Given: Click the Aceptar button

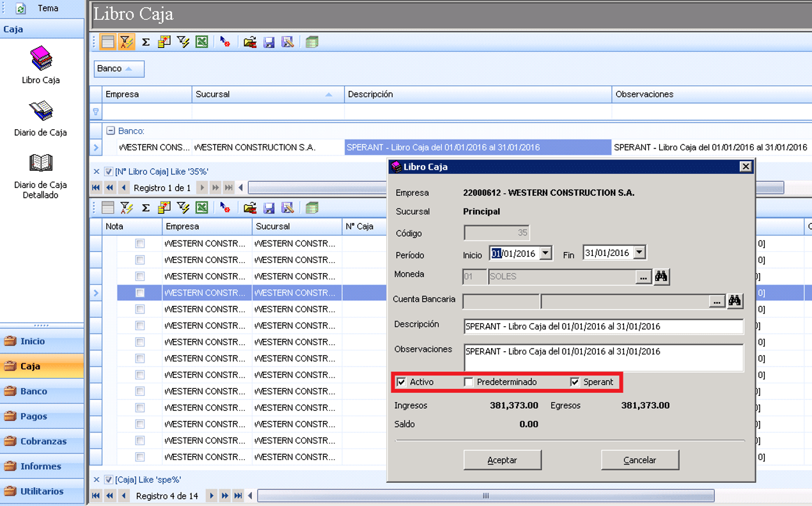Looking at the screenshot, I should [x=503, y=460].
